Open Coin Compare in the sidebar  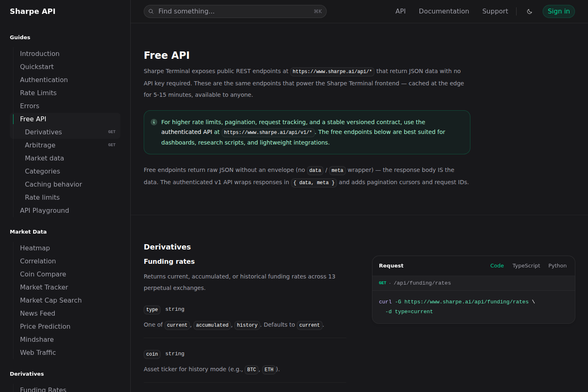point(43,274)
